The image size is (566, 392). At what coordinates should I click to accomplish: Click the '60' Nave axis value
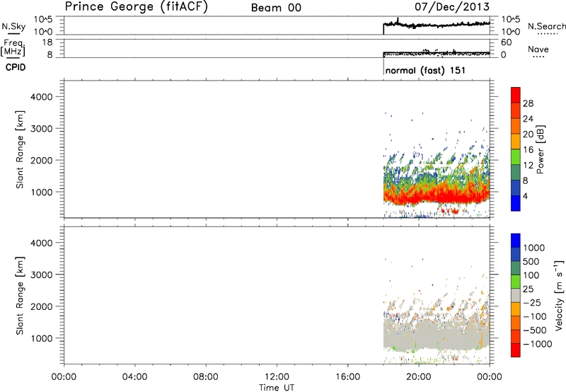point(506,42)
